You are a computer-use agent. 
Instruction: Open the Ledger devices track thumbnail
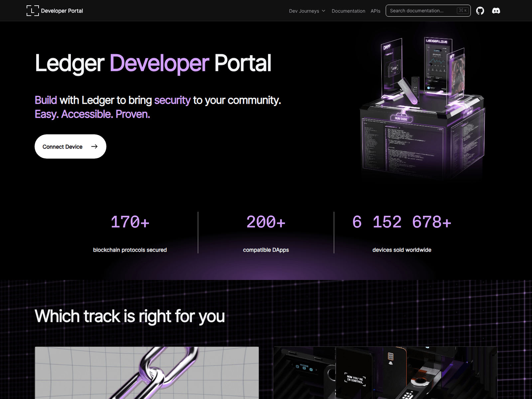(385, 373)
